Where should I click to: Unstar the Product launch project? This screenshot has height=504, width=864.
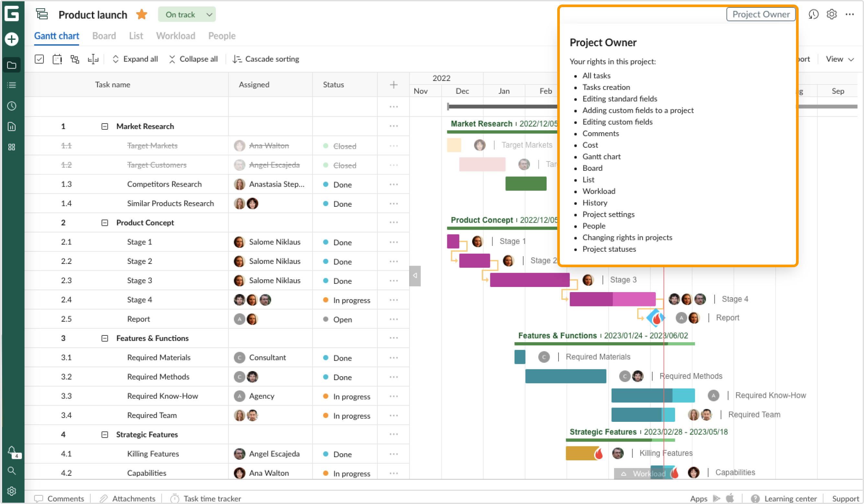pyautogui.click(x=141, y=15)
